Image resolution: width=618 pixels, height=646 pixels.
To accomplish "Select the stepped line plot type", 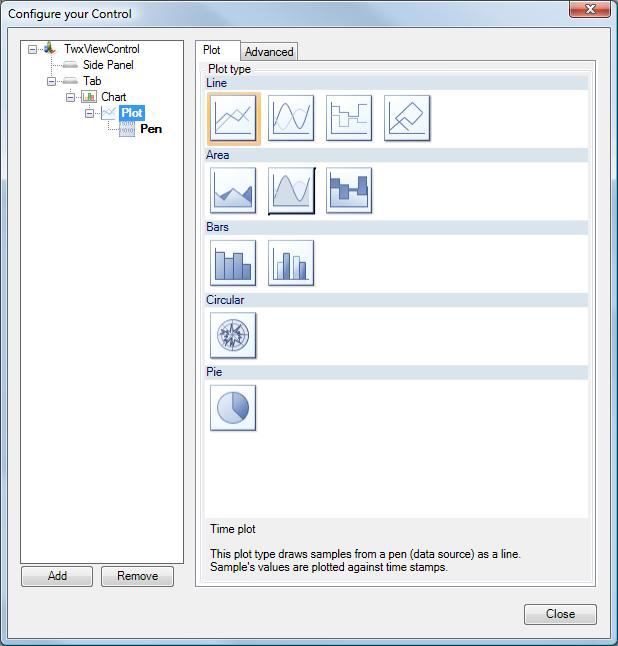I will point(348,119).
